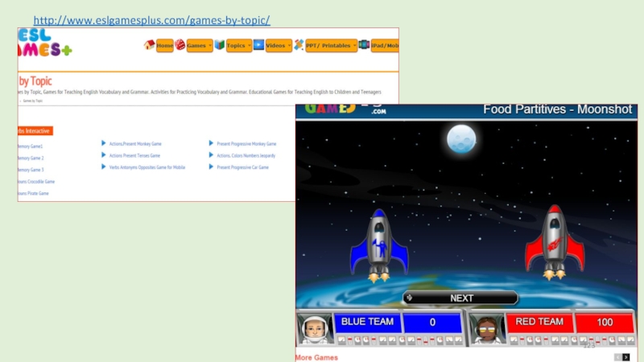644x362 pixels.
Task: Expand the PPT/ Printables dropdown menu
Action: 331,46
